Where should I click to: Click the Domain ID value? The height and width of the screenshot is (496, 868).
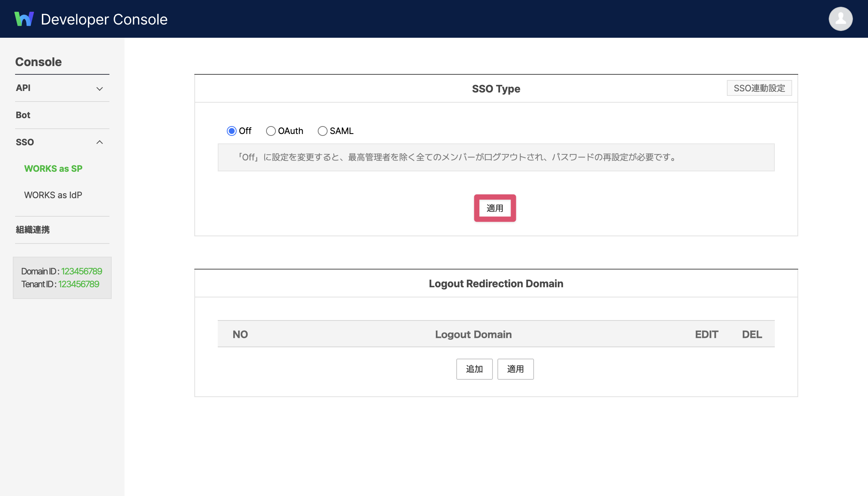pyautogui.click(x=82, y=271)
